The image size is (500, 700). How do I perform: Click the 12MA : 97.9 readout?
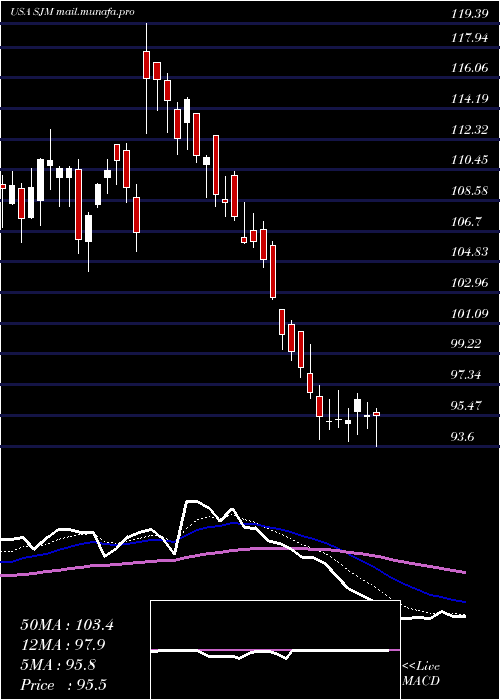(x=62, y=645)
